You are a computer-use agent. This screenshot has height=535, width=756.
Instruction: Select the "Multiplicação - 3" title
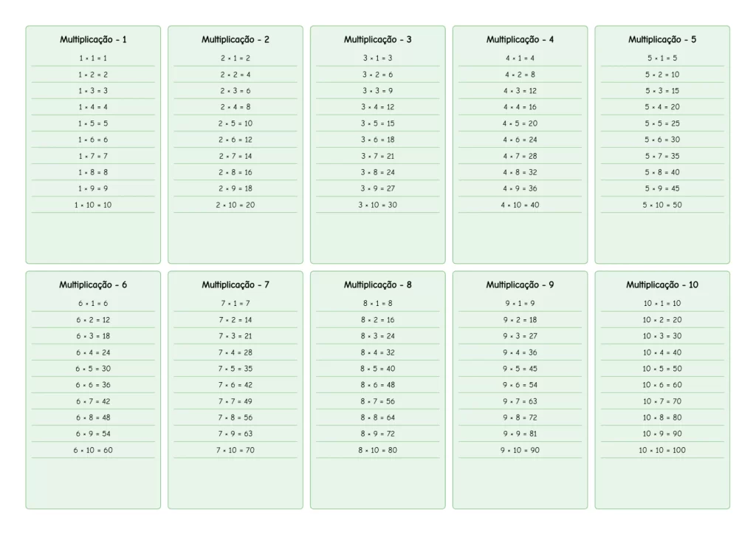(x=378, y=40)
